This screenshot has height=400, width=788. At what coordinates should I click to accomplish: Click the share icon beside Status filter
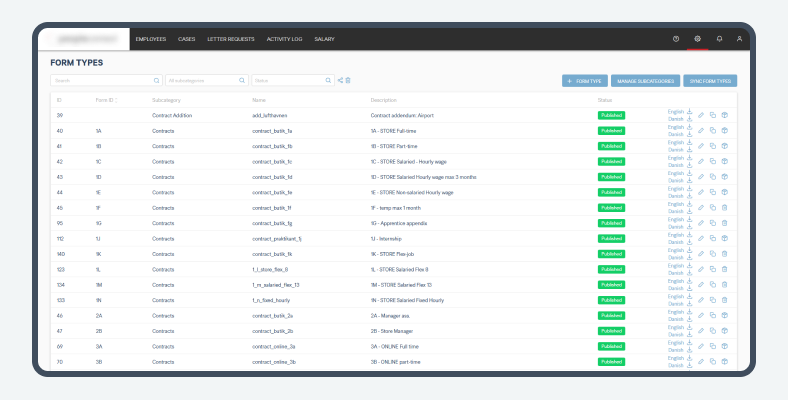[x=340, y=80]
